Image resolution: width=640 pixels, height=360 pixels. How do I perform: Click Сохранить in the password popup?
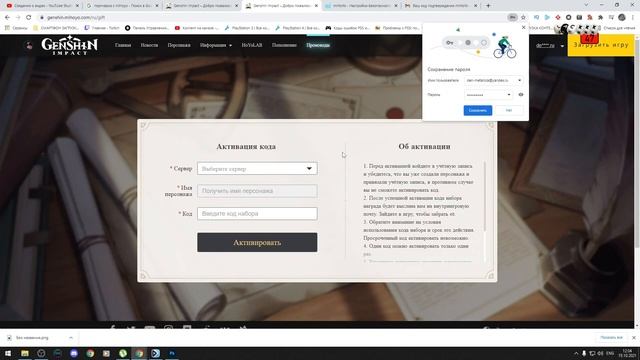point(478,110)
